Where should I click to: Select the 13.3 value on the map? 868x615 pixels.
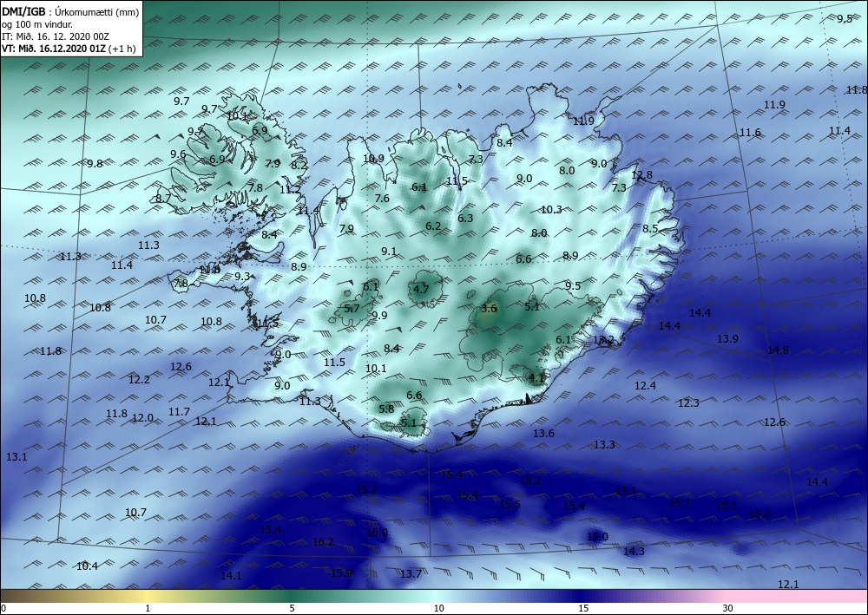[604, 444]
